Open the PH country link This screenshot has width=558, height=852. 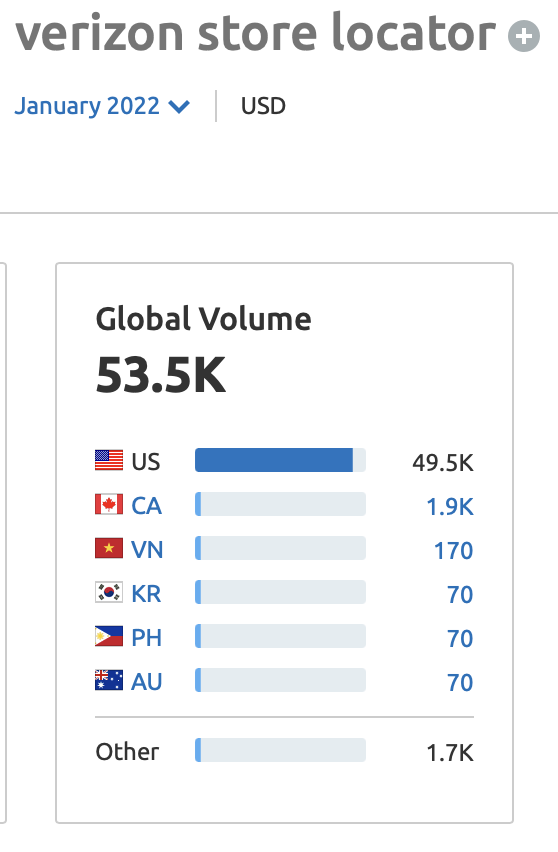tap(147, 638)
